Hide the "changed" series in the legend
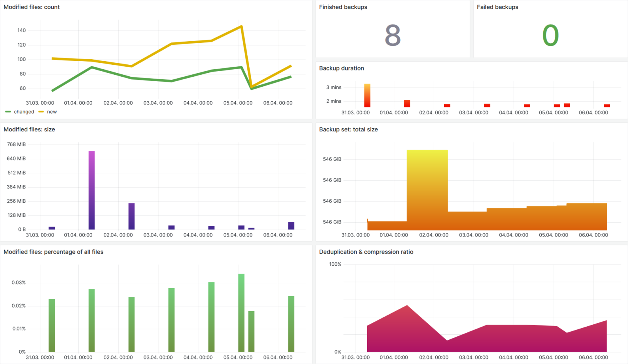This screenshot has height=364, width=628. [24, 112]
